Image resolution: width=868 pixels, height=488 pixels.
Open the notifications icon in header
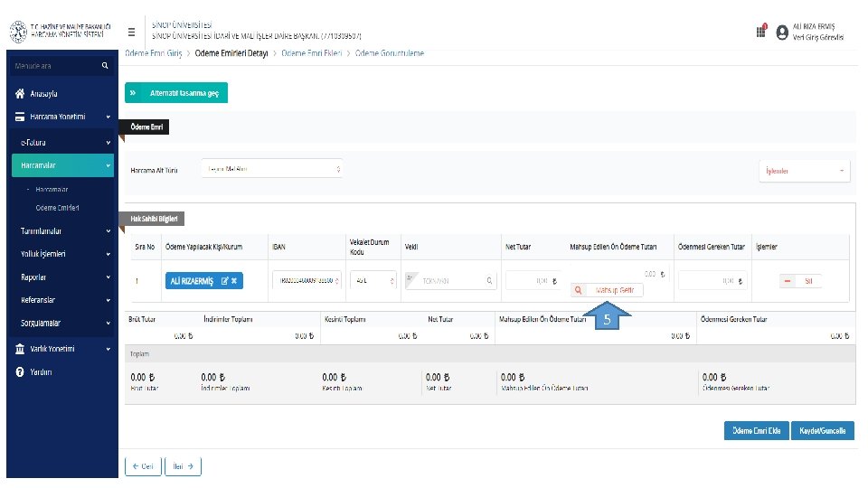(761, 31)
